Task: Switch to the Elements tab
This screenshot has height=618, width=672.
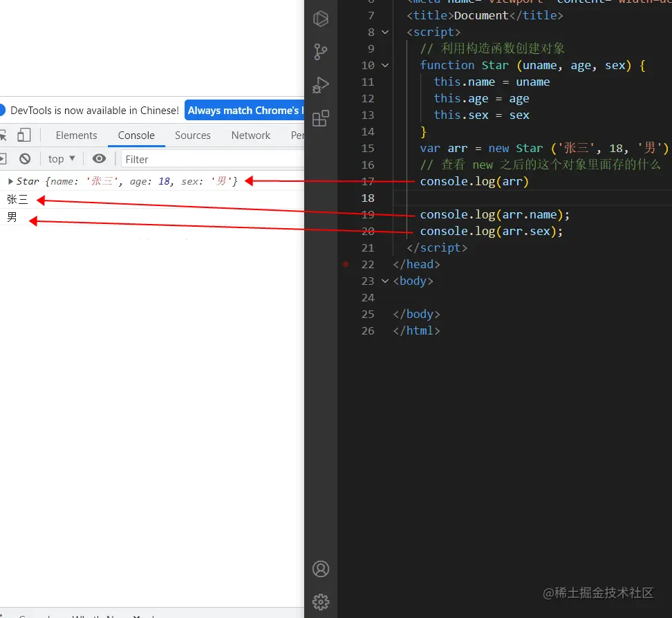Action: [76, 135]
